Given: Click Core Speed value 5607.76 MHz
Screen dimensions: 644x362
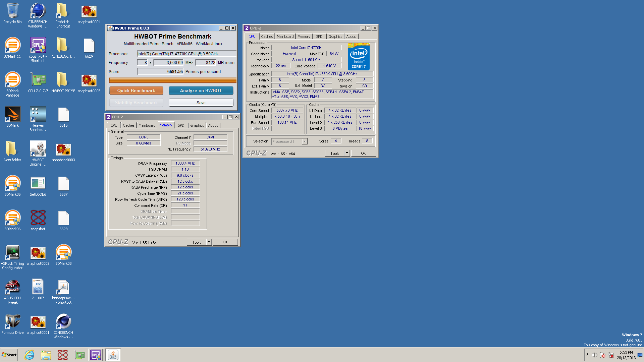Looking at the screenshot, I should point(287,111).
